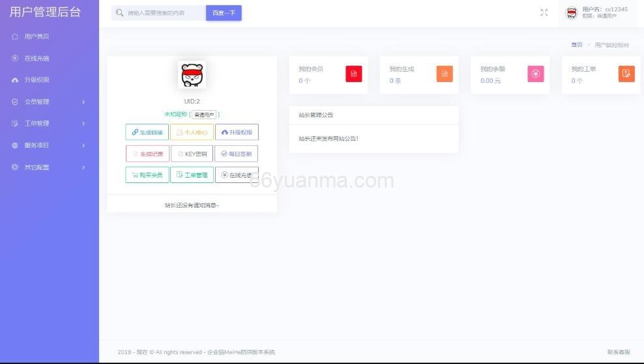Click the gear icon beside 其它配置
The width and height of the screenshot is (644, 364).
click(x=15, y=167)
